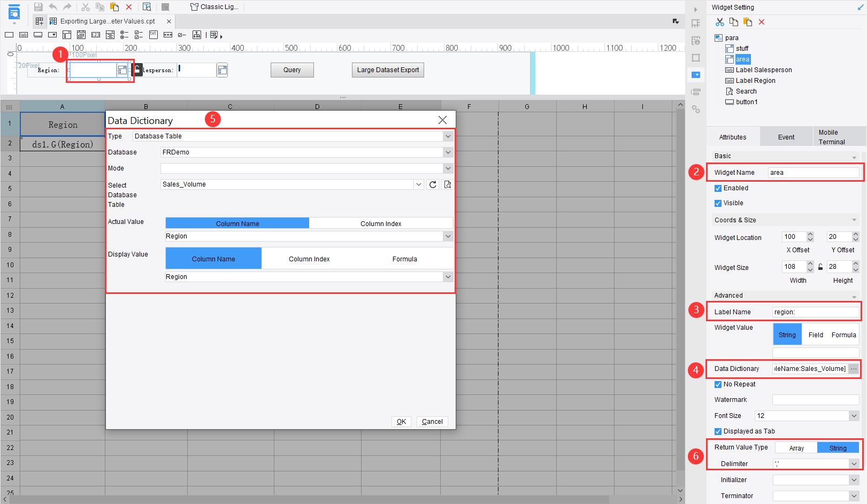Add a radio button group widget
Viewport: 867px width, 504px height.
click(125, 35)
